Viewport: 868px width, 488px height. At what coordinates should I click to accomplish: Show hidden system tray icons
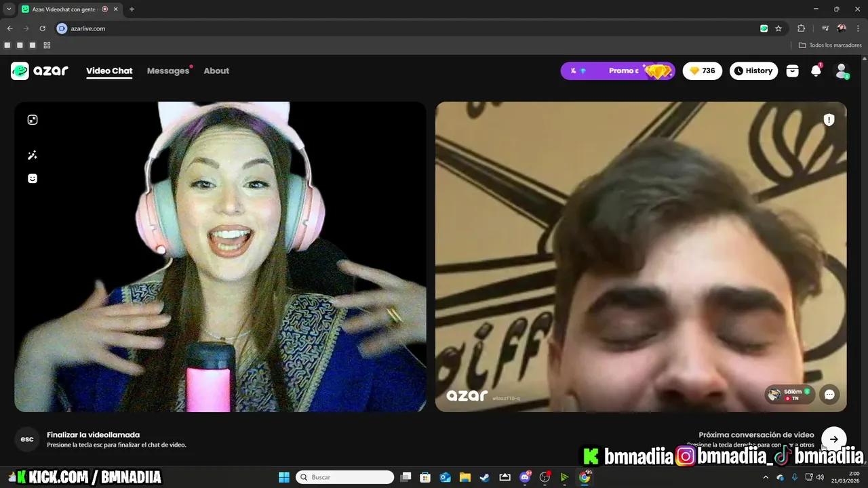coord(765,477)
